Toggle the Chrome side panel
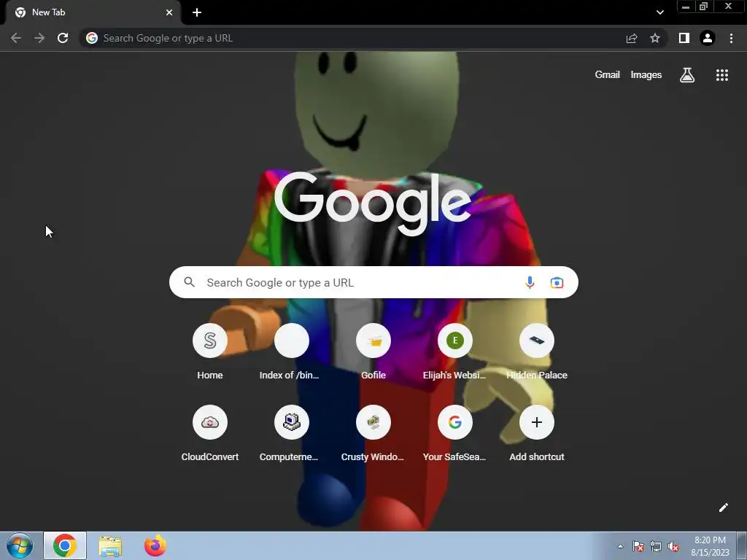Screen dimensions: 747x560 [684, 38]
